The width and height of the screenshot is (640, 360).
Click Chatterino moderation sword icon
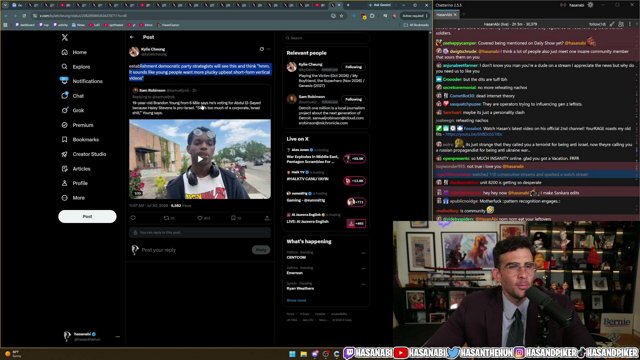click(612, 24)
